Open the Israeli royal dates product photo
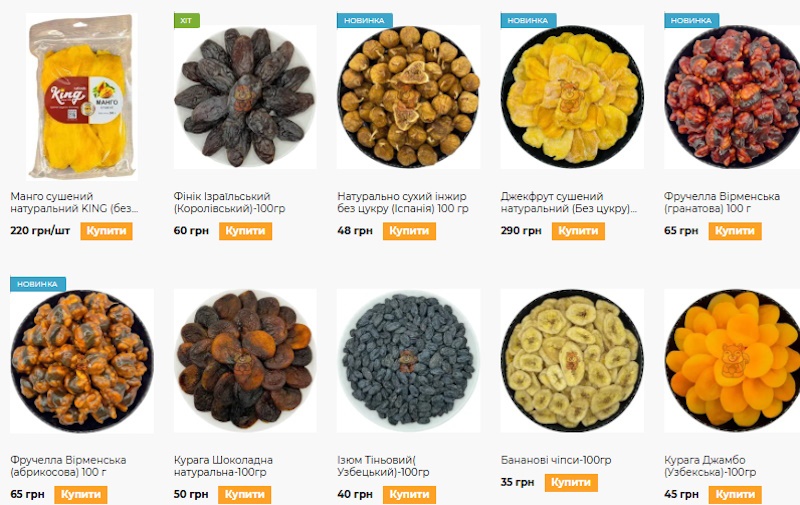 tap(245, 97)
